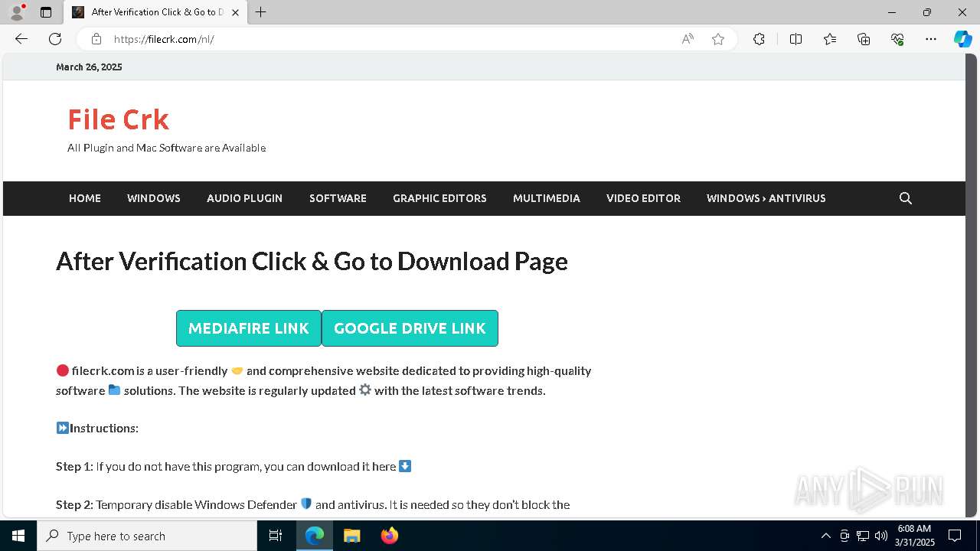Screen dimensions: 980x551
Task: Open network status tray icon
Action: coord(863,536)
